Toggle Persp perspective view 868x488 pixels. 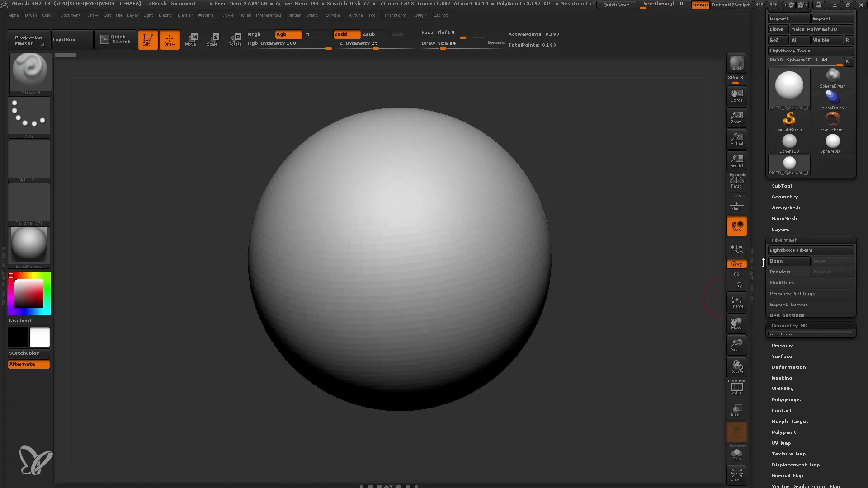pyautogui.click(x=736, y=182)
